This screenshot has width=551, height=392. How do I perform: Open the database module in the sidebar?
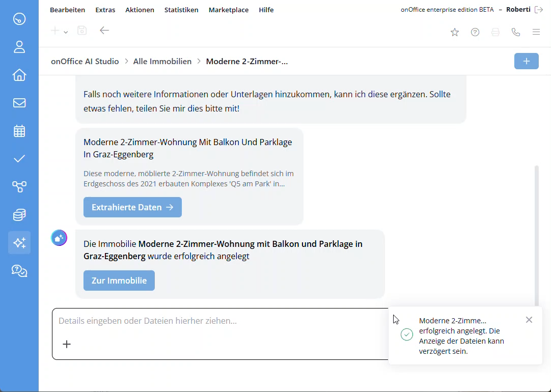click(19, 214)
